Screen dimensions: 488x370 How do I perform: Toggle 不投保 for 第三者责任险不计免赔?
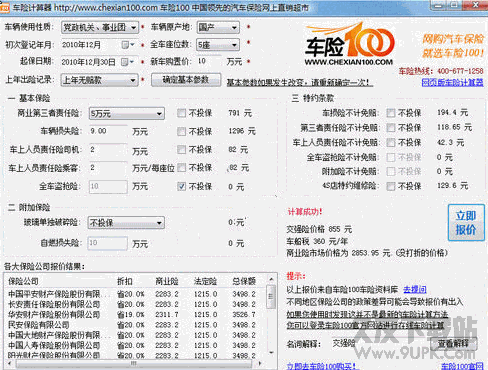click(391, 127)
